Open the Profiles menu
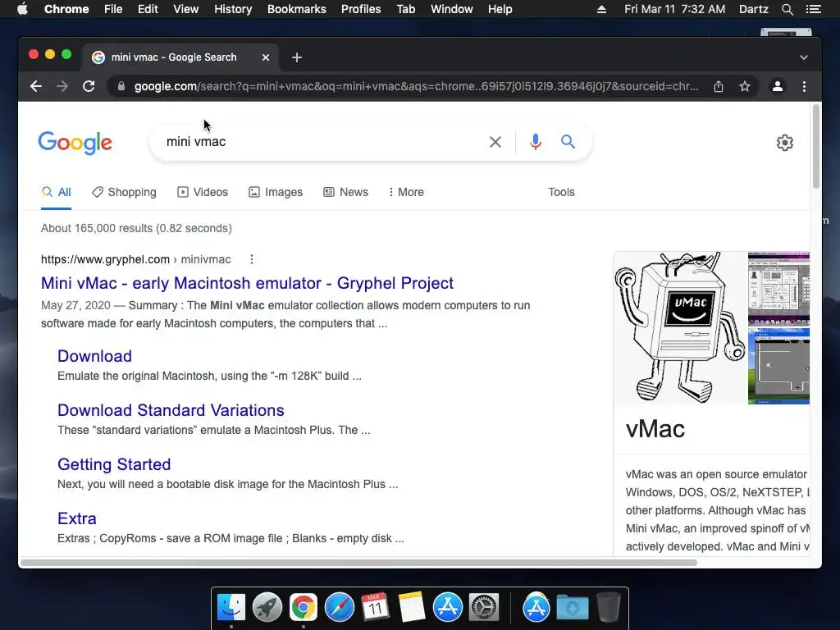The height and width of the screenshot is (630, 840). coord(361,9)
